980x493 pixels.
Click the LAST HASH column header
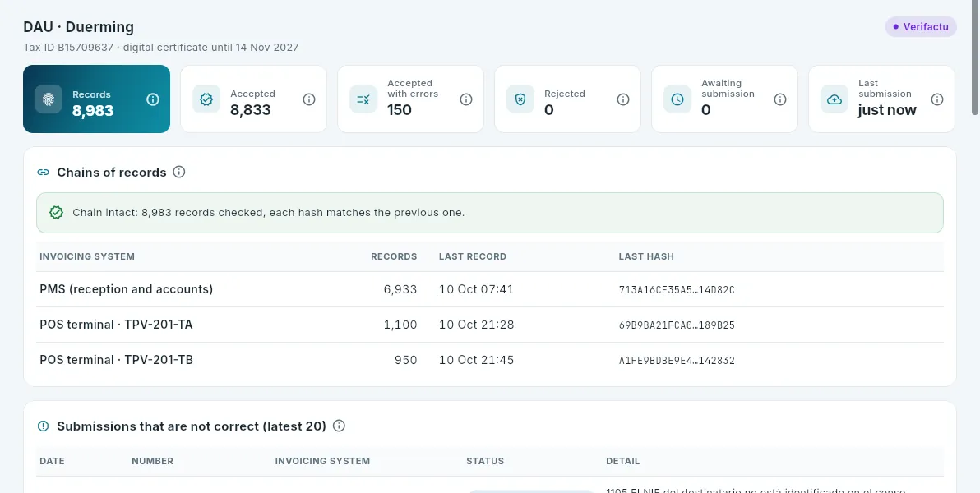pyautogui.click(x=646, y=257)
